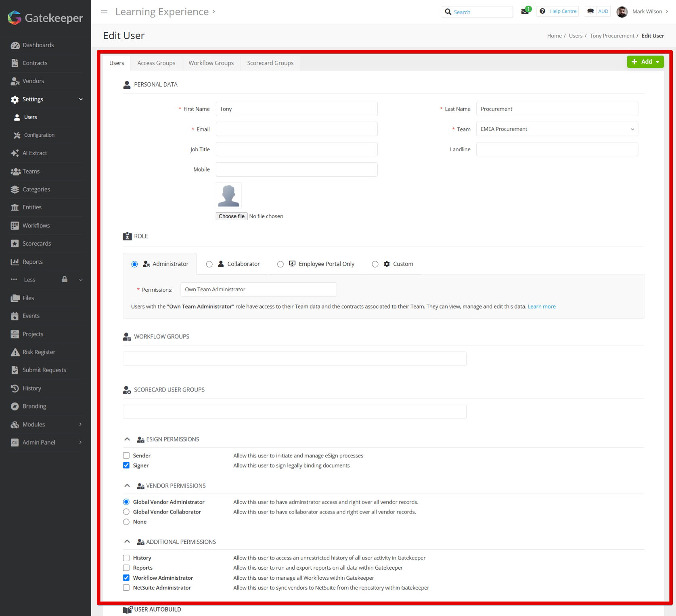Image resolution: width=676 pixels, height=616 pixels.
Task: Click the notifications envelope icon
Action: point(525,11)
